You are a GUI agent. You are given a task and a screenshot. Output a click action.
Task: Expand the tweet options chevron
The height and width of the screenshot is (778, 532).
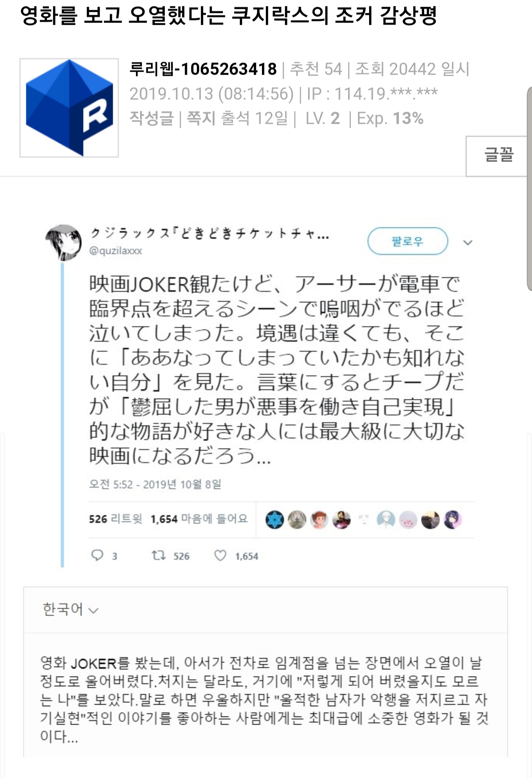pos(468,242)
